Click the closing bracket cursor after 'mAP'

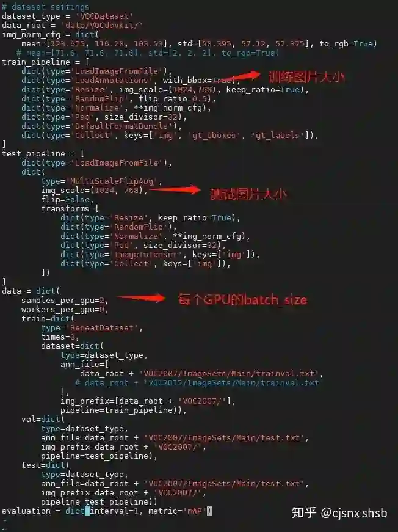click(209, 511)
